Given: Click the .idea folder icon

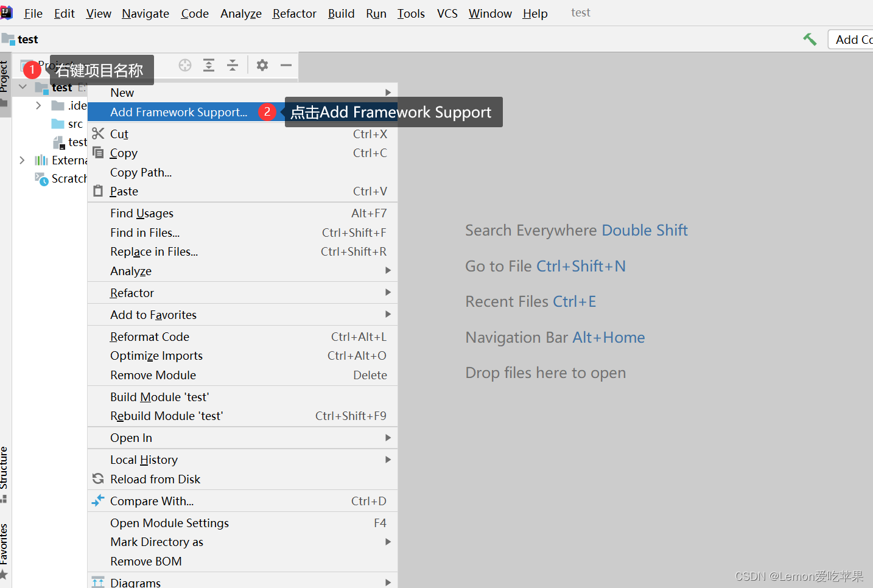Looking at the screenshot, I should click(58, 106).
